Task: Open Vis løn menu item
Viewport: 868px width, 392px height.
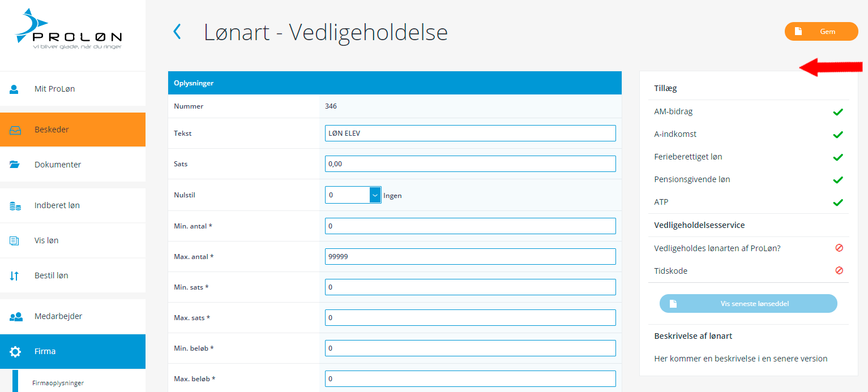Action: tap(46, 240)
